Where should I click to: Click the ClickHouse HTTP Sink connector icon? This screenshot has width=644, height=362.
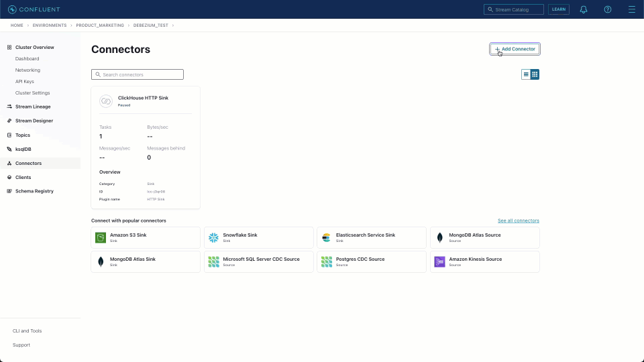coord(106,101)
